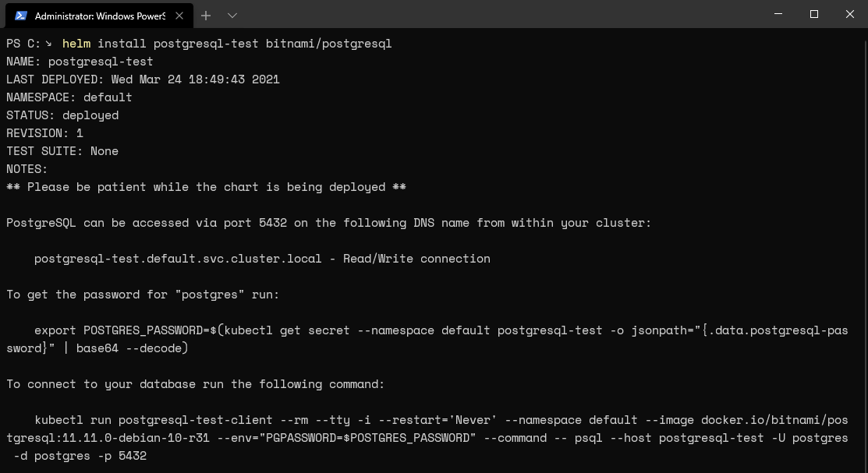Viewport: 868px width, 473px height.
Task: Close the Windows Terminal window
Action: tap(850, 14)
